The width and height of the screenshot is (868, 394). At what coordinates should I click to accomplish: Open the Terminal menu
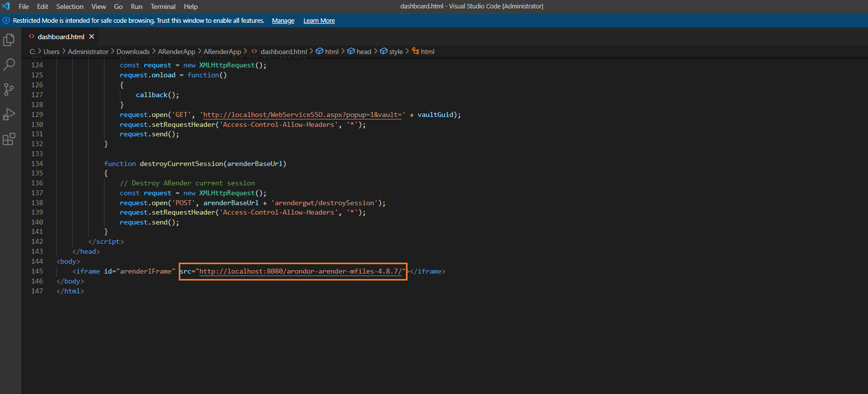coord(163,6)
